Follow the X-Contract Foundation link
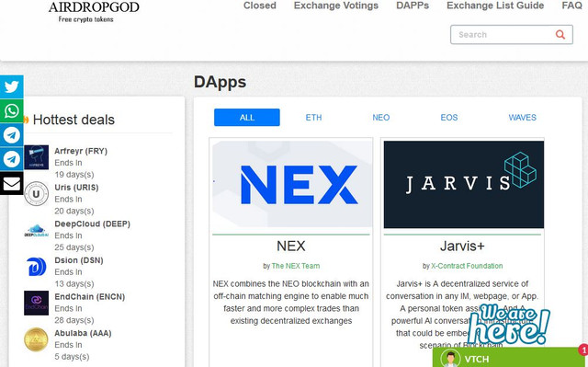 pos(467,266)
